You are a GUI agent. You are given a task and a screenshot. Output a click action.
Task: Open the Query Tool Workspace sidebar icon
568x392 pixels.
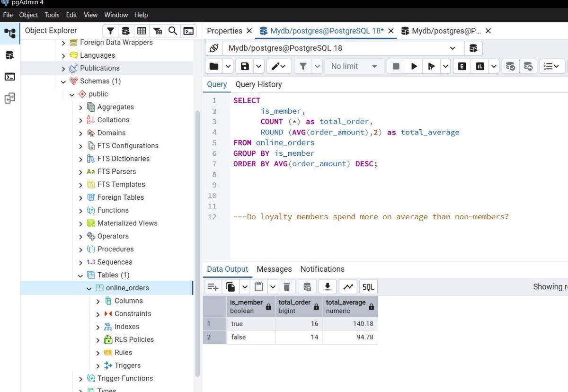[x=9, y=55]
